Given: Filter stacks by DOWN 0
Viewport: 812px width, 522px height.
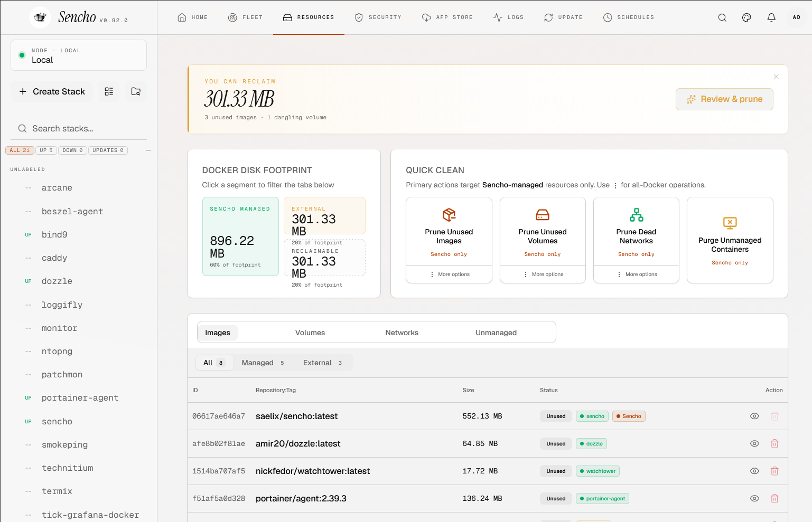Looking at the screenshot, I should click(x=73, y=150).
